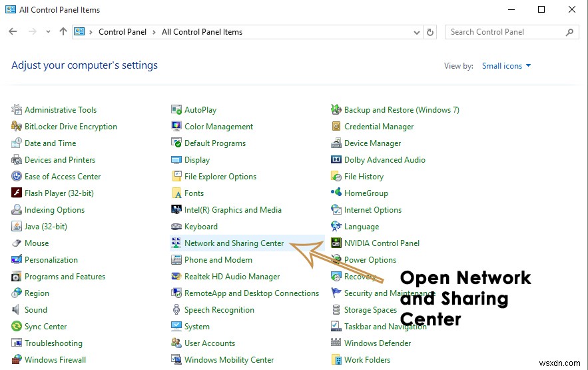Focus the Search Control Panel field
Screen dimensions: 588x370
[505, 32]
